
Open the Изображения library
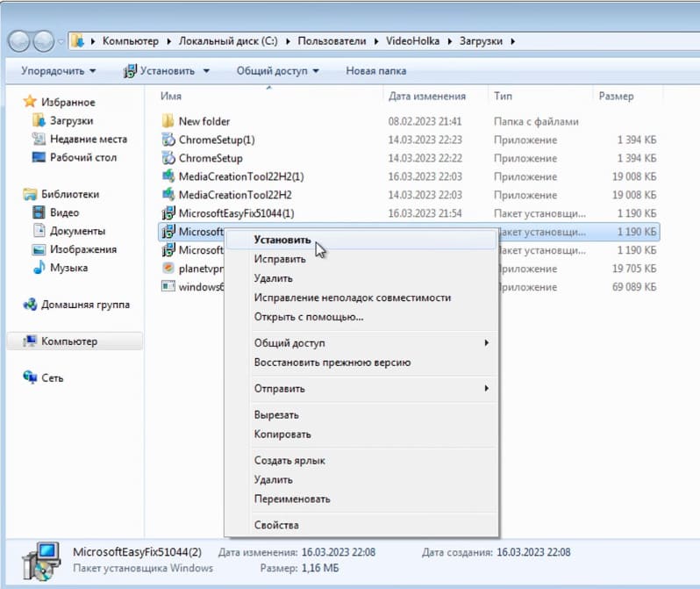pyautogui.click(x=83, y=249)
